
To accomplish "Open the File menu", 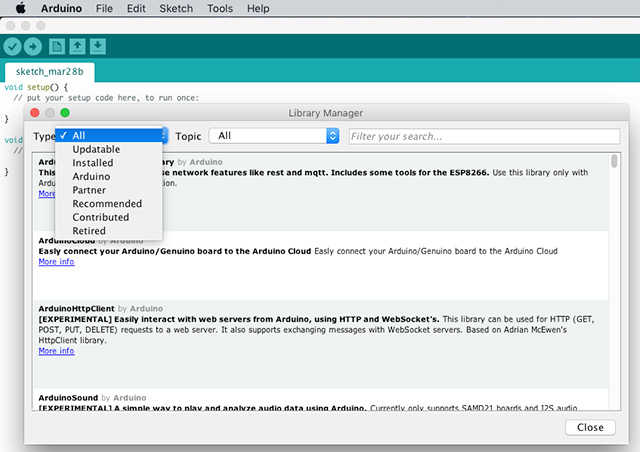I will 104,8.
